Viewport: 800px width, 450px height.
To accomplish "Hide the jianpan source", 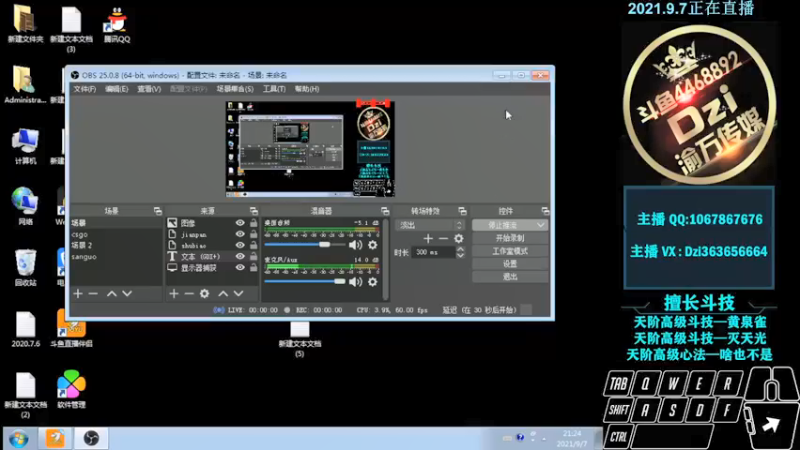I will (240, 234).
